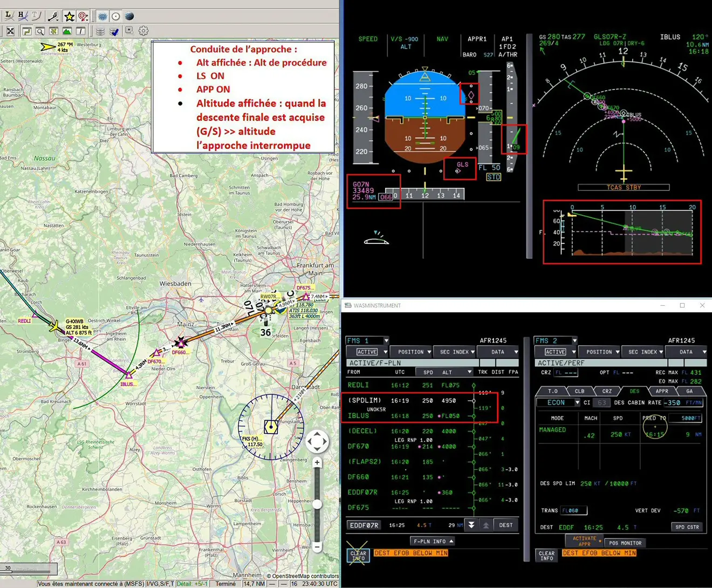The height and width of the screenshot is (588, 712).
Task: Toggle the information window icon
Action: pos(80,31)
